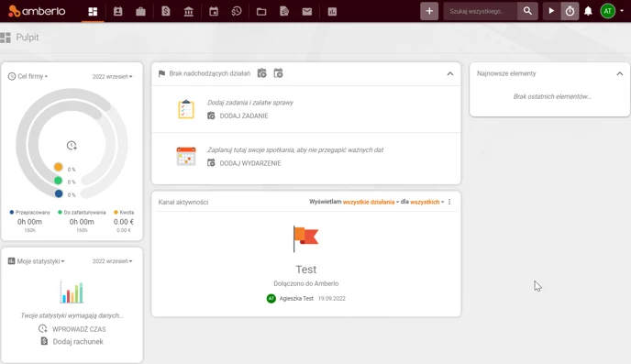Open the Dashboard grid icon in top navigation
Image resolution: width=631 pixels, height=364 pixels.
(93, 12)
